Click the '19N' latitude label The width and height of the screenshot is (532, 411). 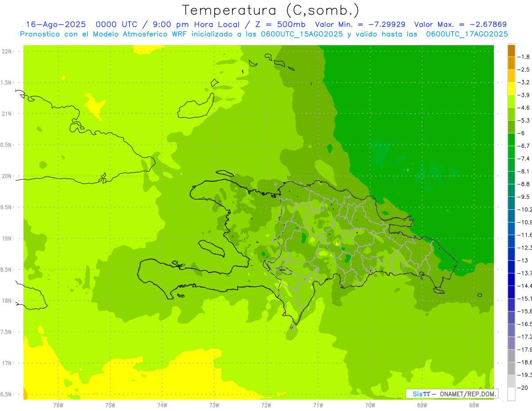coord(7,239)
